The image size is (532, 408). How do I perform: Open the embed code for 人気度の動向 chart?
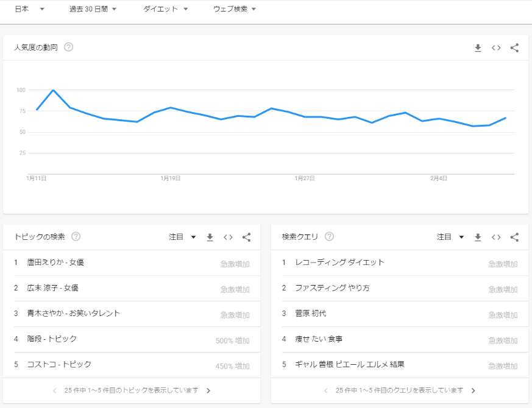[496, 47]
